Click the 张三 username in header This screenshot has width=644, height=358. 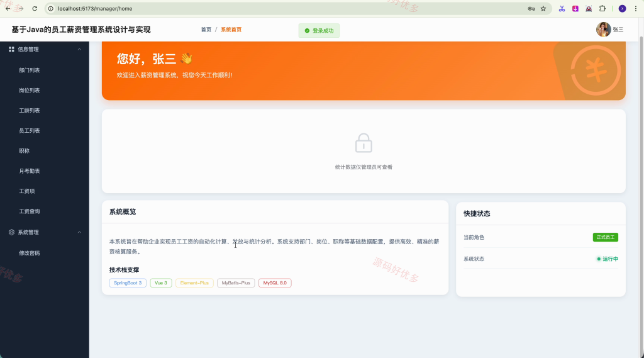click(x=618, y=30)
